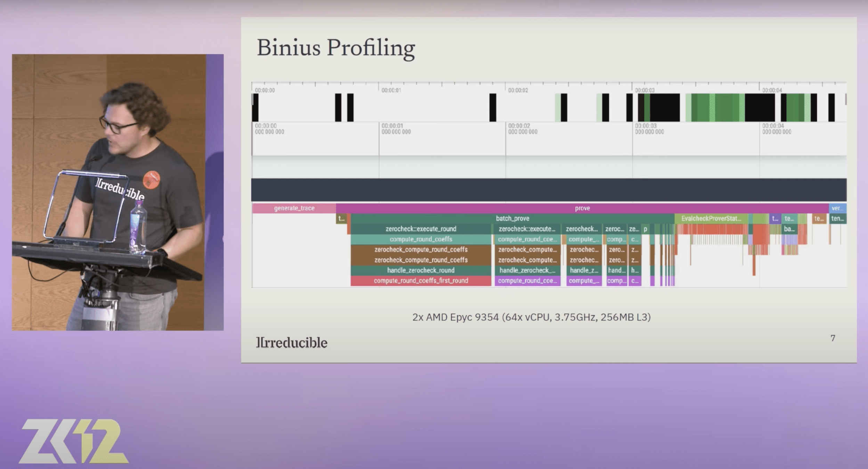Click the generate_trace span in flame graph
The width and height of the screenshot is (868, 469).
click(294, 208)
